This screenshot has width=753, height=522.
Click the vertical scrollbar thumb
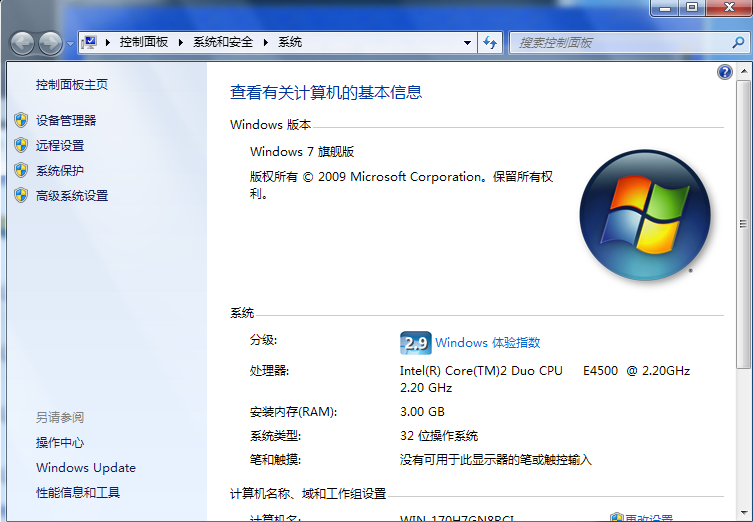pos(744,224)
